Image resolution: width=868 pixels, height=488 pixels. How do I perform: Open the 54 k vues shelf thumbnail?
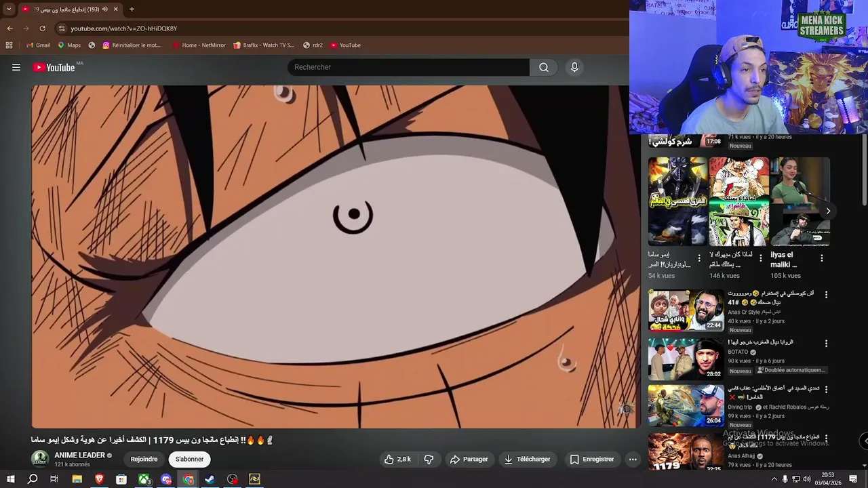coord(677,201)
